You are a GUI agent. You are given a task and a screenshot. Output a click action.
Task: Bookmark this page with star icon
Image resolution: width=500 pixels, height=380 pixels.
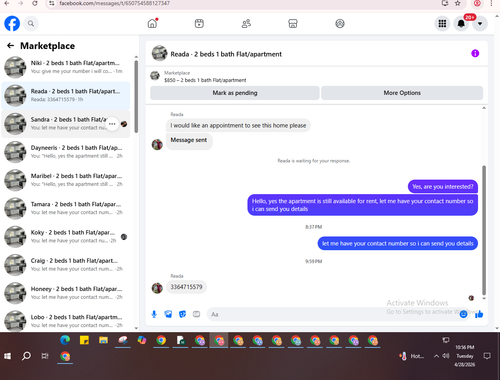click(458, 3)
